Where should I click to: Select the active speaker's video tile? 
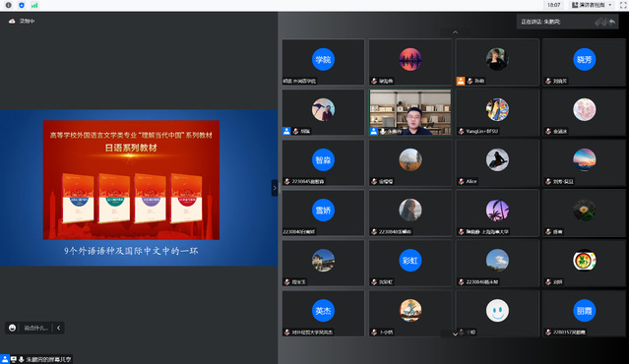409,112
